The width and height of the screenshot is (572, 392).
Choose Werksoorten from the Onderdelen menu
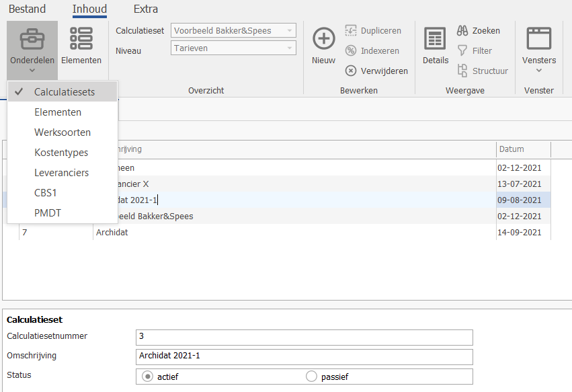pos(63,132)
